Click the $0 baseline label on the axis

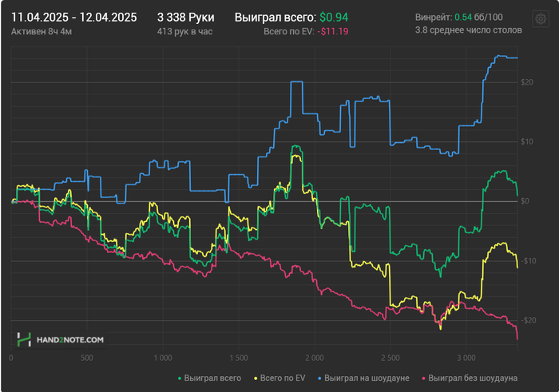point(524,202)
